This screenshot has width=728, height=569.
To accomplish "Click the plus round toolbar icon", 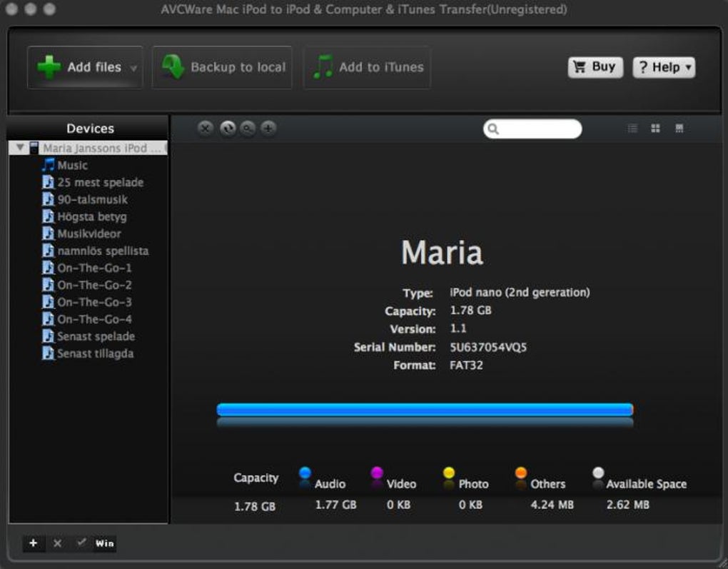I will pos(268,129).
